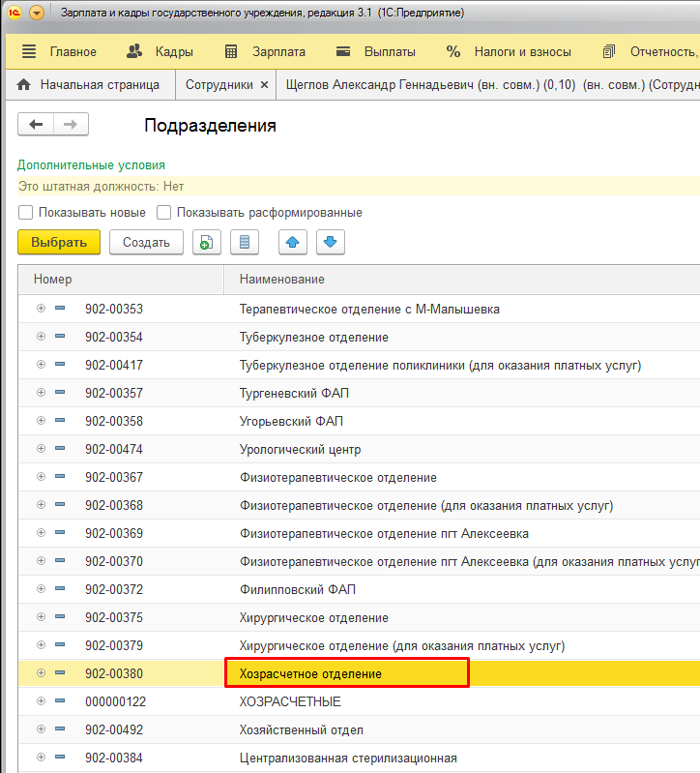Toggle the list hierarchy view icon
The image size is (700, 773).
click(x=244, y=243)
